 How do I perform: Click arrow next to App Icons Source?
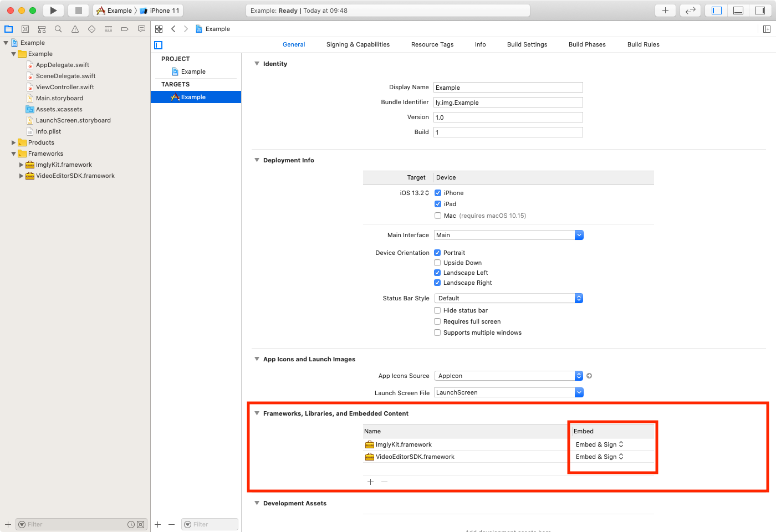click(x=589, y=376)
